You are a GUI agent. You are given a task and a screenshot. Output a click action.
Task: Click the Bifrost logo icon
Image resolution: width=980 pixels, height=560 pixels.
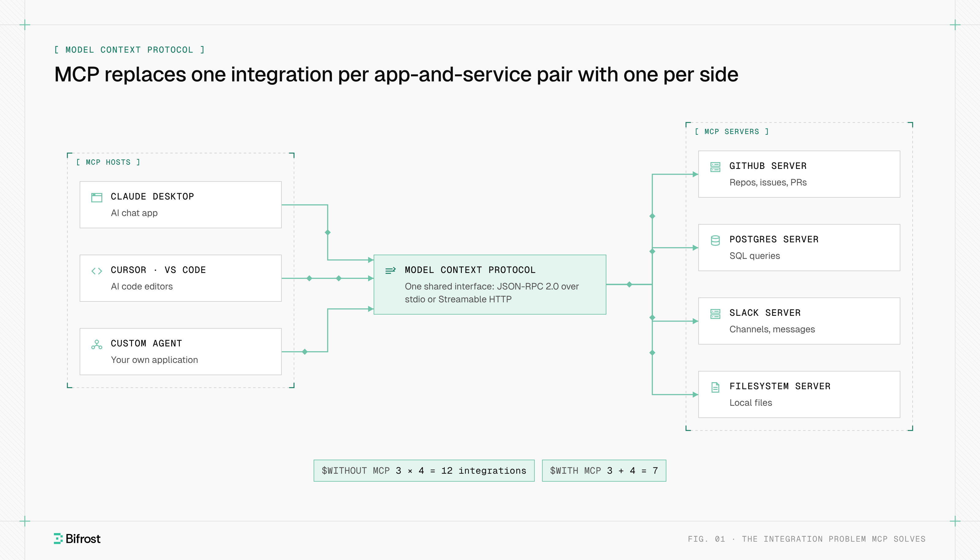[x=58, y=539]
